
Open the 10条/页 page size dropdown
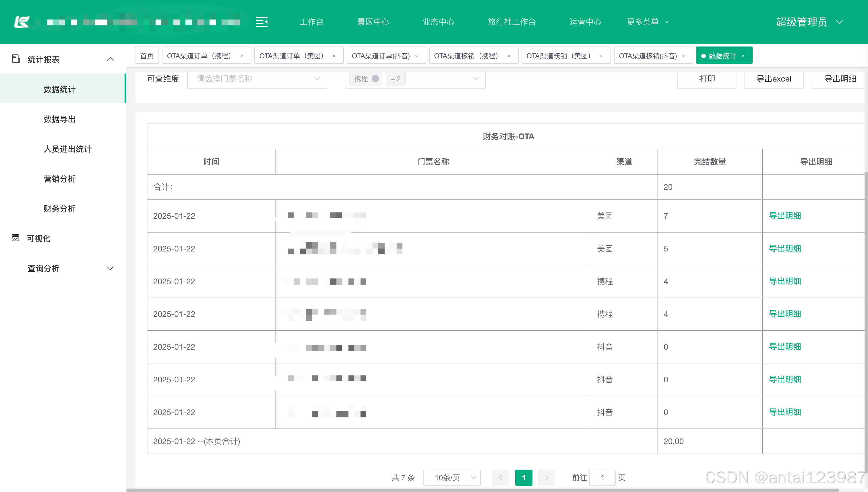(452, 477)
